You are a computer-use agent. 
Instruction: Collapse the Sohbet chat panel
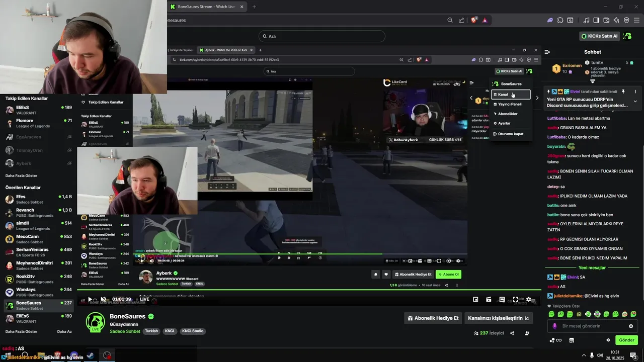point(547,52)
